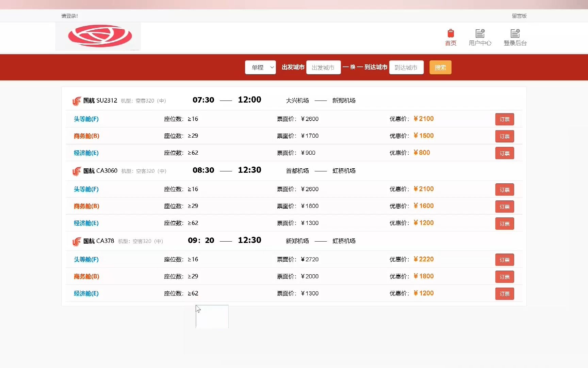Select flight title 国航 CA3060
Viewport: 588px width, 368px height.
coord(100,171)
